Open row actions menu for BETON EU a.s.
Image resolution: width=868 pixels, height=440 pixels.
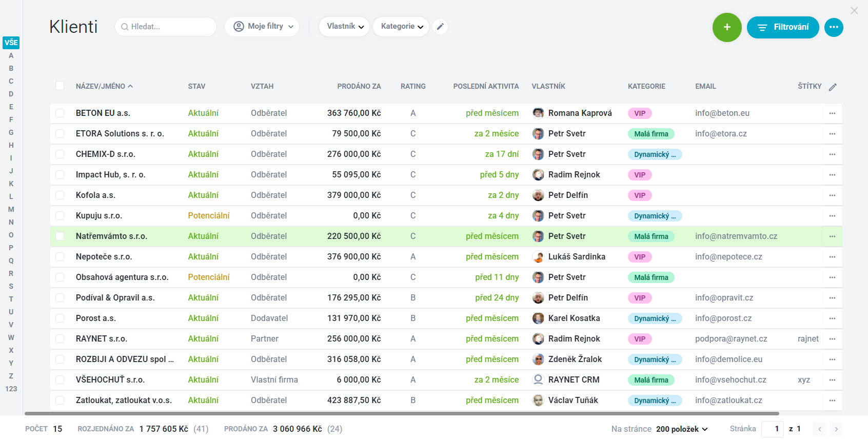(832, 113)
